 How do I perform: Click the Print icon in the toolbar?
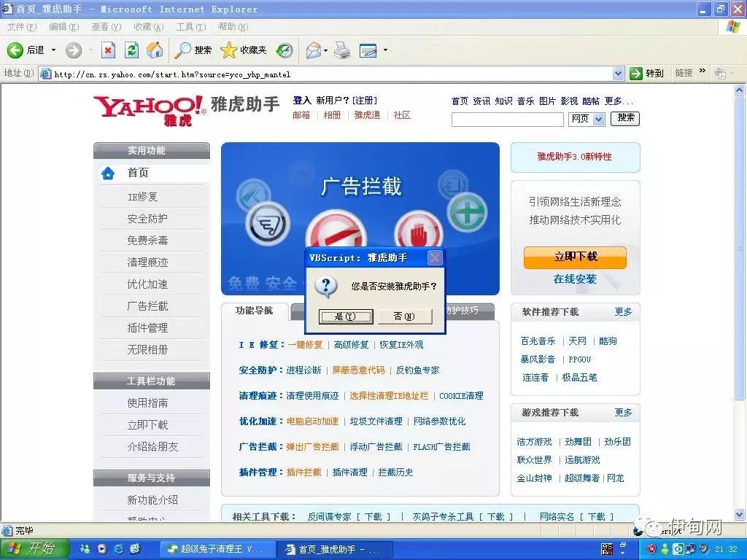341,51
